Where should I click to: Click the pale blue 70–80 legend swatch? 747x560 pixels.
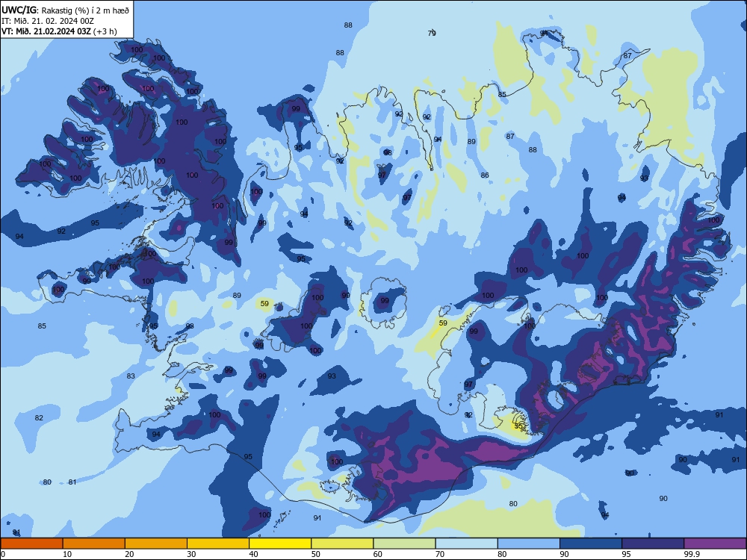466,544
